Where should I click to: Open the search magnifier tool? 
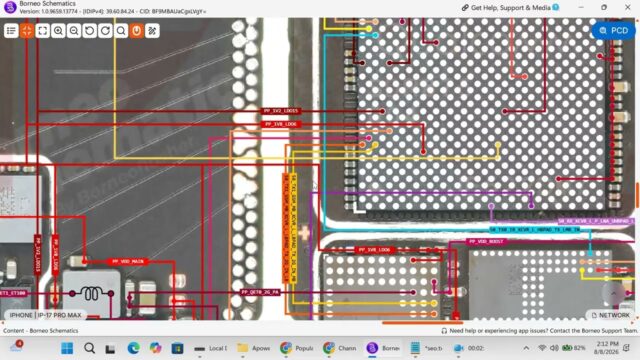tap(121, 31)
